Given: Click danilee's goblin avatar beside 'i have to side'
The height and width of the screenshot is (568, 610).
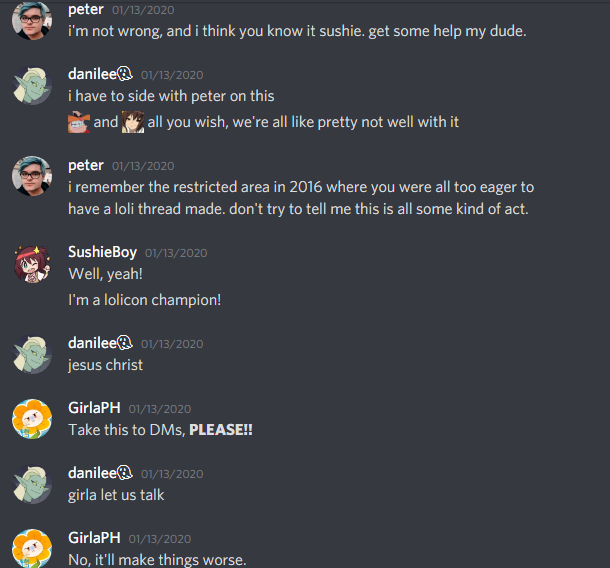Looking at the screenshot, I should [x=32, y=85].
